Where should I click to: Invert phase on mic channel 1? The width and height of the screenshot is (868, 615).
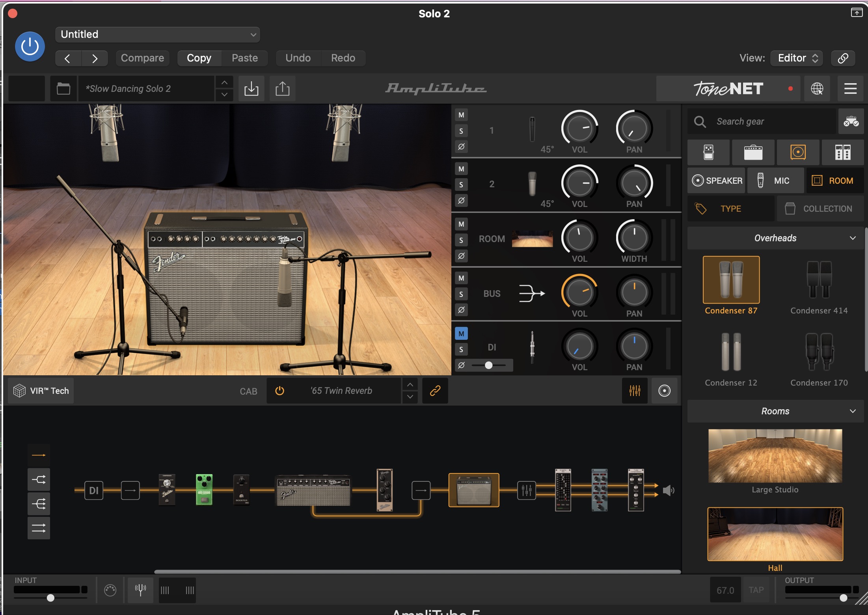point(461,147)
